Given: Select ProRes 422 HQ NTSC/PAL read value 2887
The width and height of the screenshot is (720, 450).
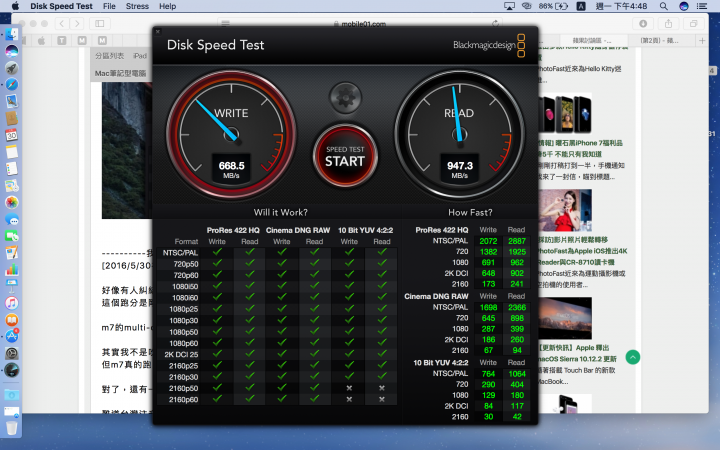Looking at the screenshot, I should 517,241.
